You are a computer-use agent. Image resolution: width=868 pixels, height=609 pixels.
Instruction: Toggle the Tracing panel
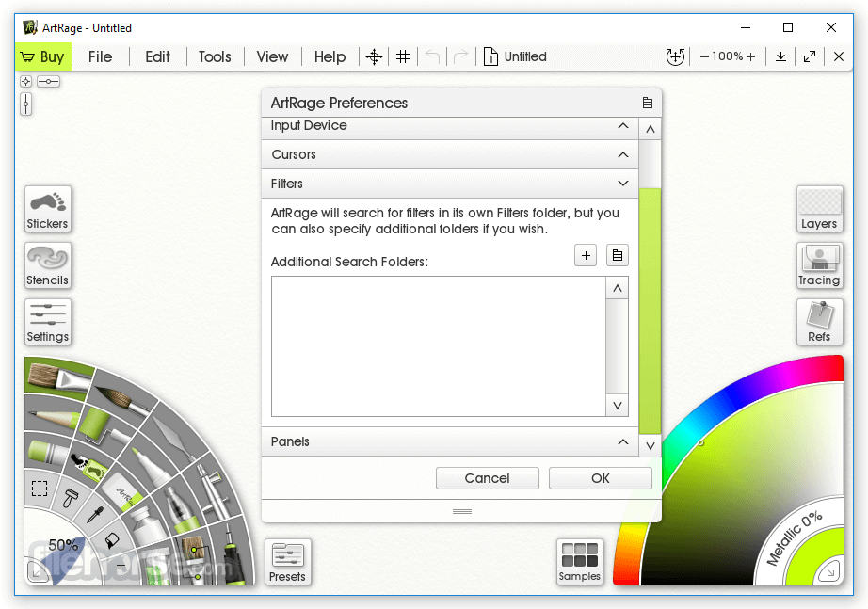[x=819, y=265]
